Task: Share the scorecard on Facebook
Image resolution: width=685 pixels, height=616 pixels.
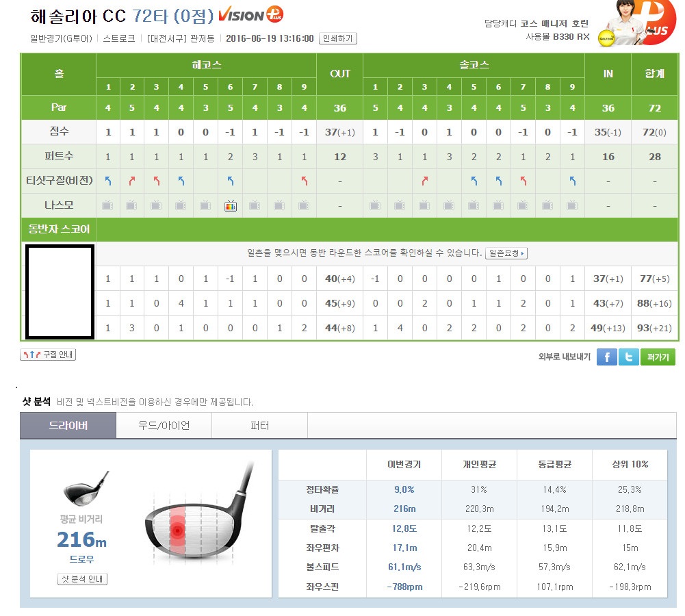Action: [x=606, y=357]
